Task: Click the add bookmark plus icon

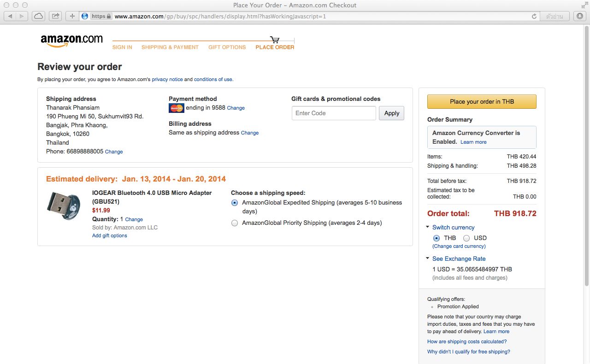Action: tap(72, 16)
